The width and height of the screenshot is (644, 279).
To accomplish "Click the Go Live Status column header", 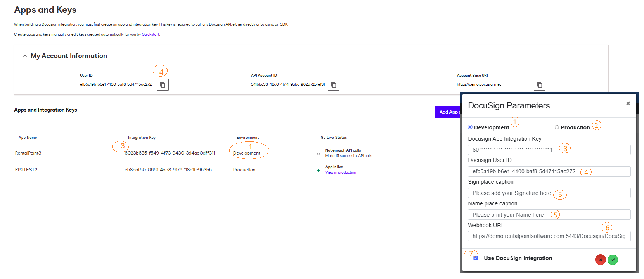I will coord(334,138).
